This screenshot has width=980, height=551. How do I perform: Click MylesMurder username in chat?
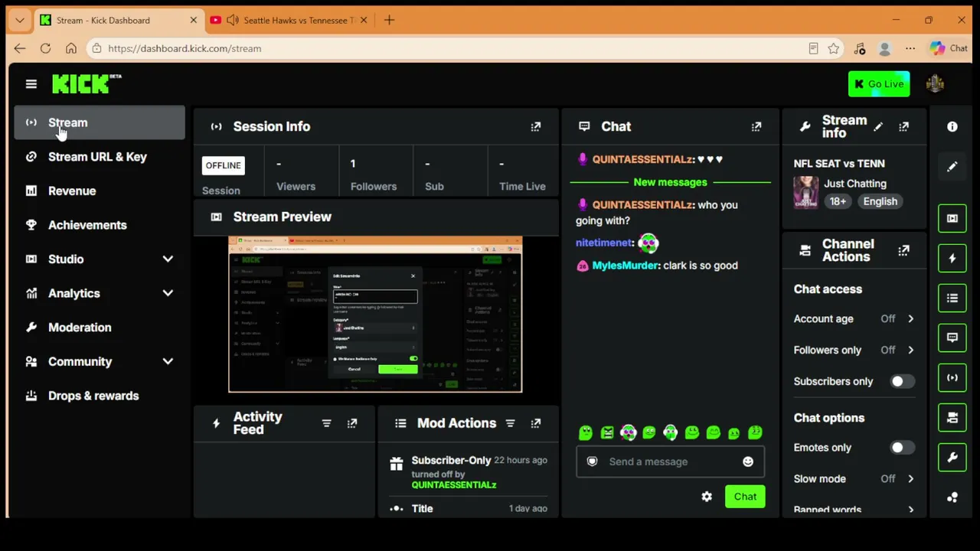(x=626, y=266)
